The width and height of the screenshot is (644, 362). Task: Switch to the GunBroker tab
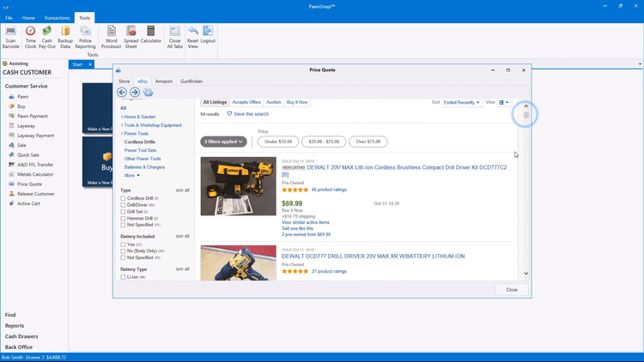(191, 81)
